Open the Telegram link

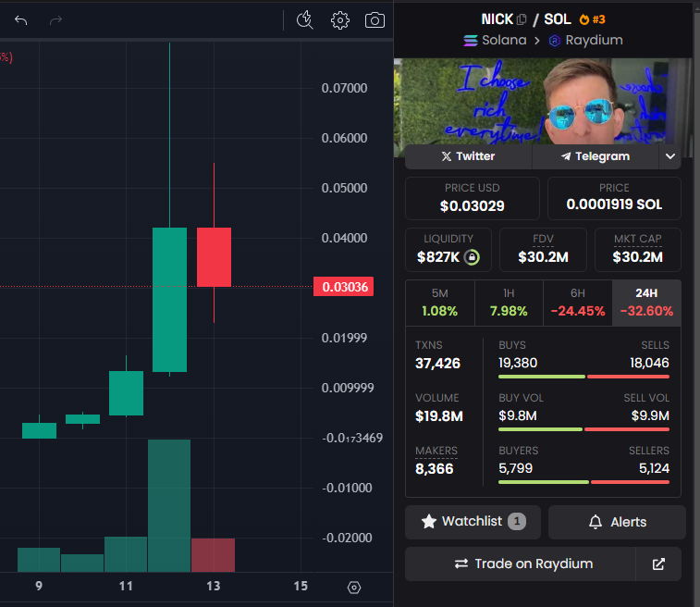click(x=596, y=156)
